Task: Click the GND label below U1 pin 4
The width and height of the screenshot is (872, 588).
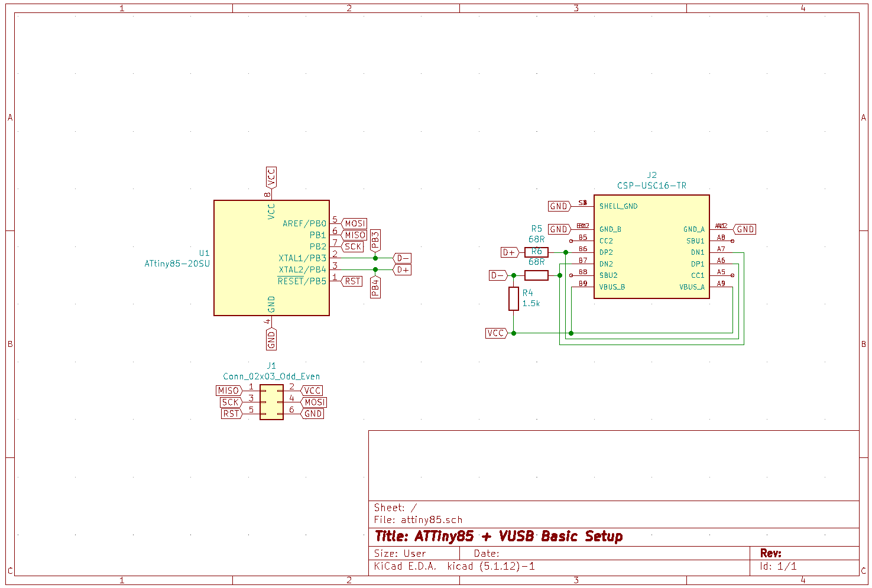Action: [271, 339]
